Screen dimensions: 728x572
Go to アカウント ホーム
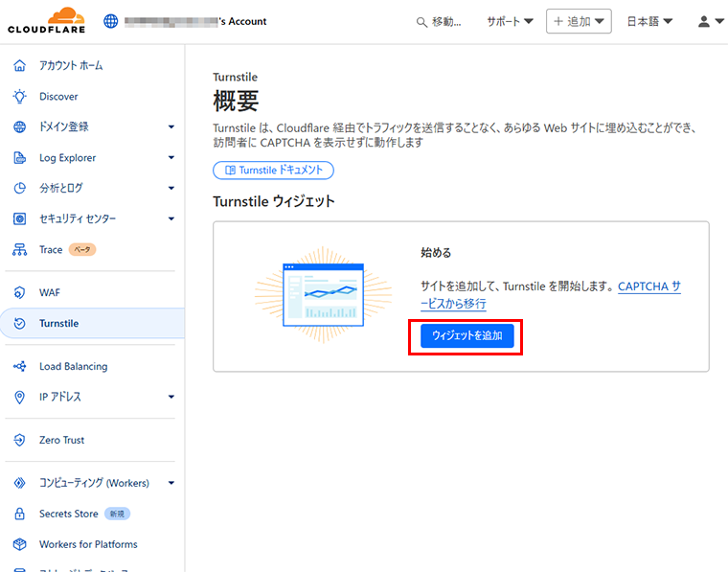[x=71, y=65]
